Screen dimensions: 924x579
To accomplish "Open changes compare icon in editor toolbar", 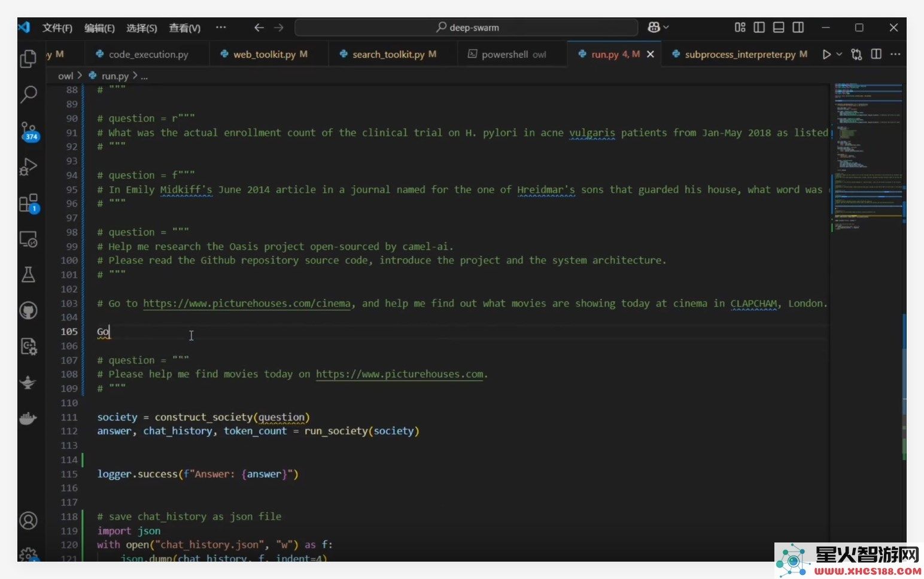I will [x=856, y=54].
